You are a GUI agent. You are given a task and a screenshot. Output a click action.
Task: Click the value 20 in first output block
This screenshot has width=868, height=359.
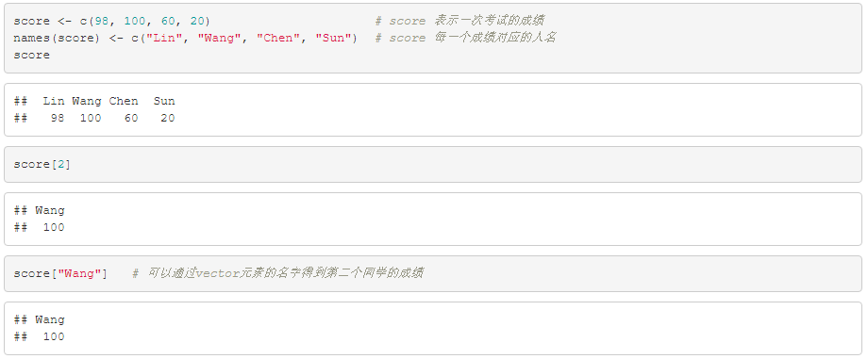168,118
